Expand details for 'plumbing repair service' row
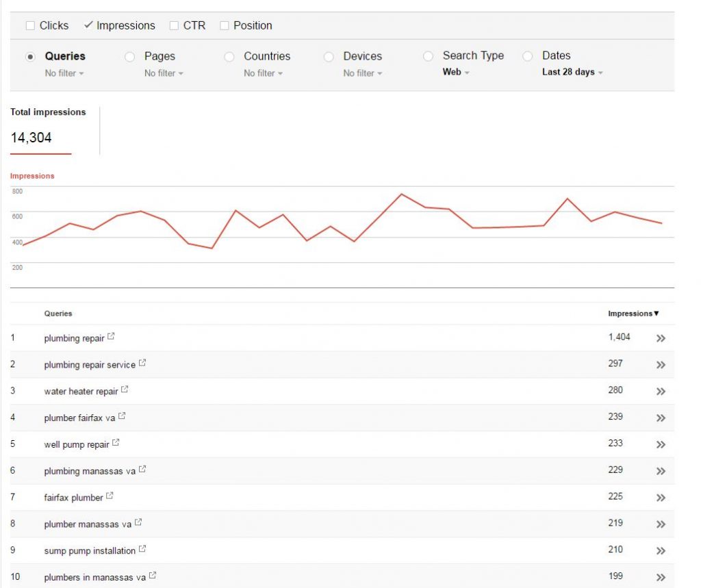 point(660,364)
